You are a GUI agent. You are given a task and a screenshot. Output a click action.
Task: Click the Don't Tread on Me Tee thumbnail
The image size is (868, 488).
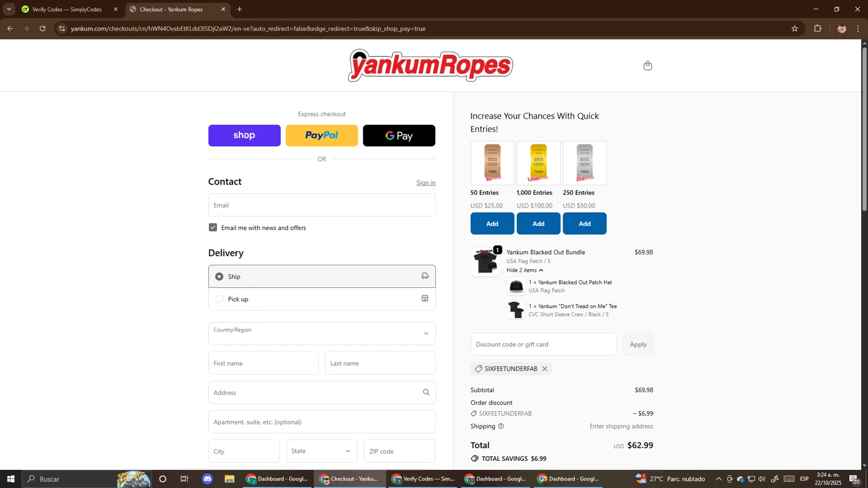[516, 310]
